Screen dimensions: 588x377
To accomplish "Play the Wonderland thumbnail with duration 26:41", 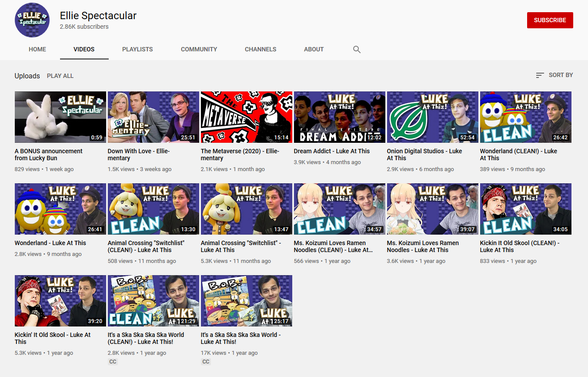I will pyautogui.click(x=60, y=209).
